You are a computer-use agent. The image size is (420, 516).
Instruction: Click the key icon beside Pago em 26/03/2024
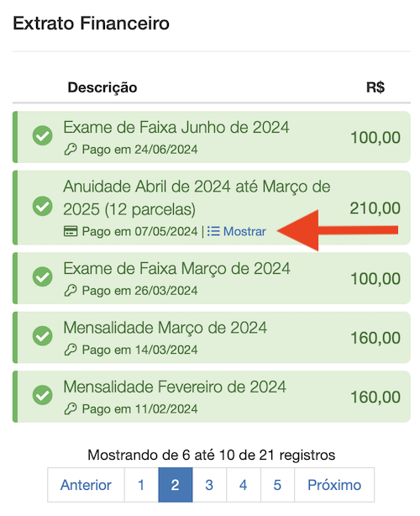pyautogui.click(x=71, y=291)
